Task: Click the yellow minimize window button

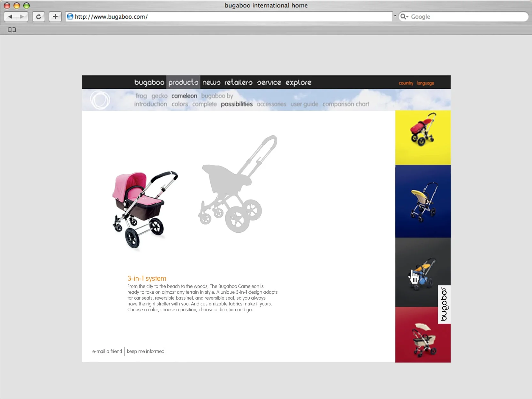Action: tap(17, 5)
